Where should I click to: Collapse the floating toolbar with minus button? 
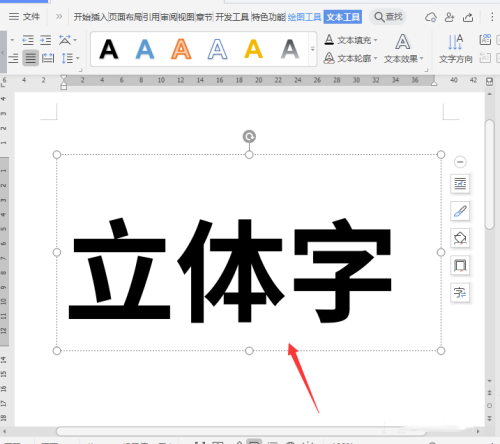[460, 162]
